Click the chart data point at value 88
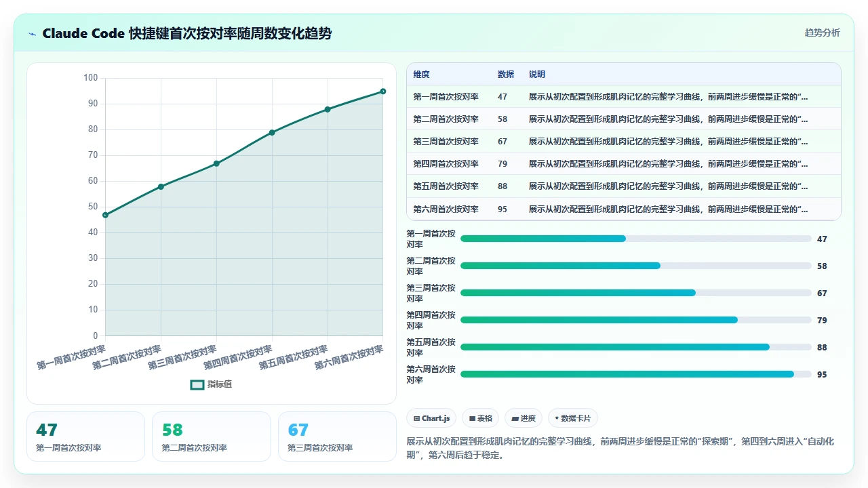 point(328,109)
